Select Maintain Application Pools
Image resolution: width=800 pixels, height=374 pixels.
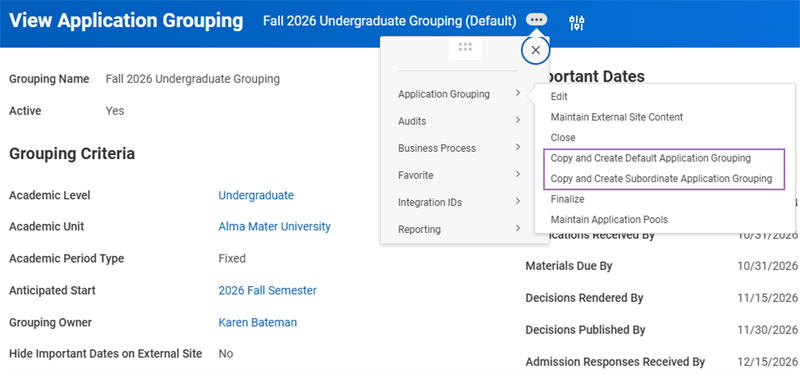609,219
